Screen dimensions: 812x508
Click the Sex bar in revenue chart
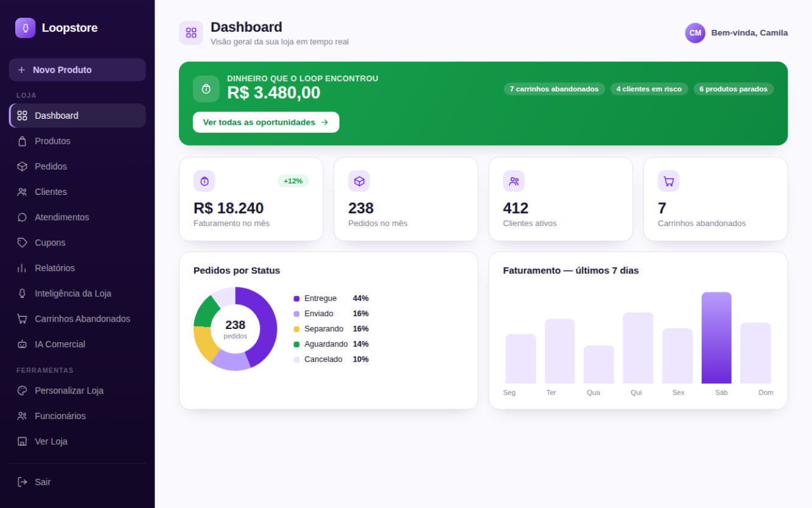pyautogui.click(x=677, y=356)
